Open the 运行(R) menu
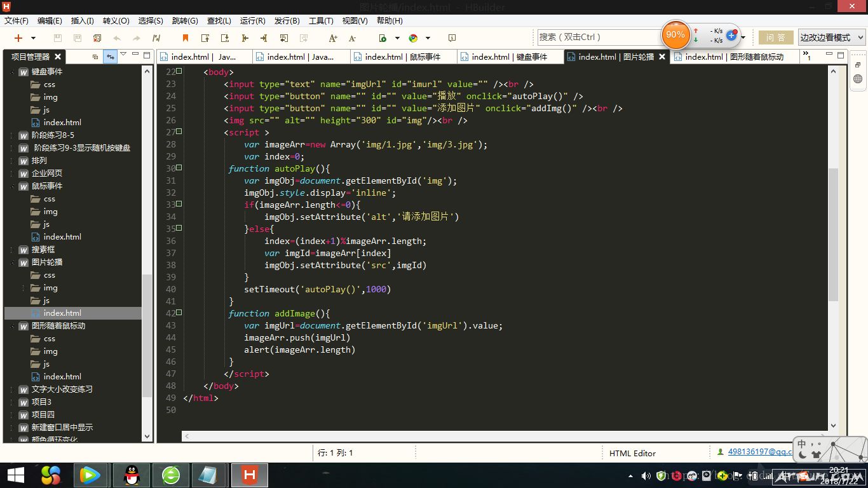 point(252,20)
